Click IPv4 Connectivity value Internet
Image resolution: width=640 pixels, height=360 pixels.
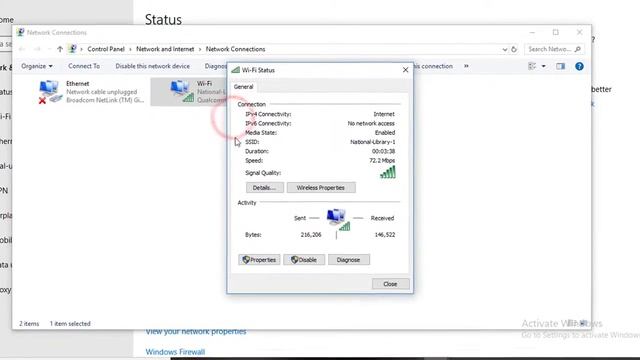(x=384, y=114)
